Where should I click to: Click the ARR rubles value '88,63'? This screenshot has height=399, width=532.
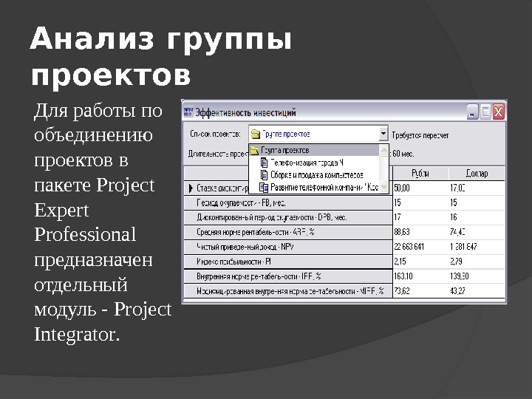(402, 232)
